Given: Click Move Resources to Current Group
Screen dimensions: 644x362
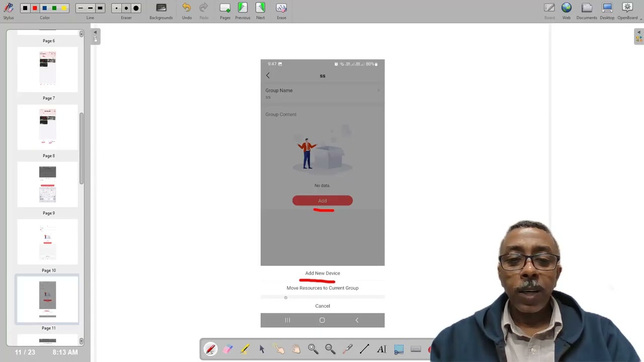Looking at the screenshot, I should tap(323, 288).
